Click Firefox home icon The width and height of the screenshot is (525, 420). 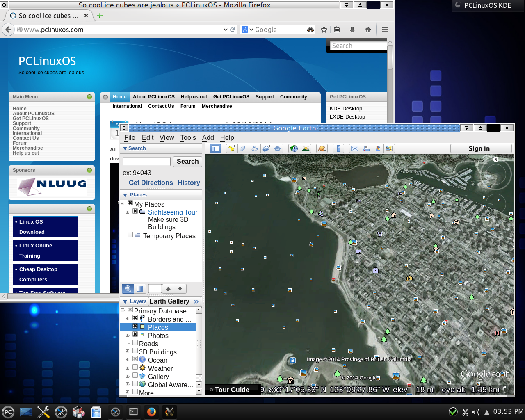pyautogui.click(x=368, y=30)
